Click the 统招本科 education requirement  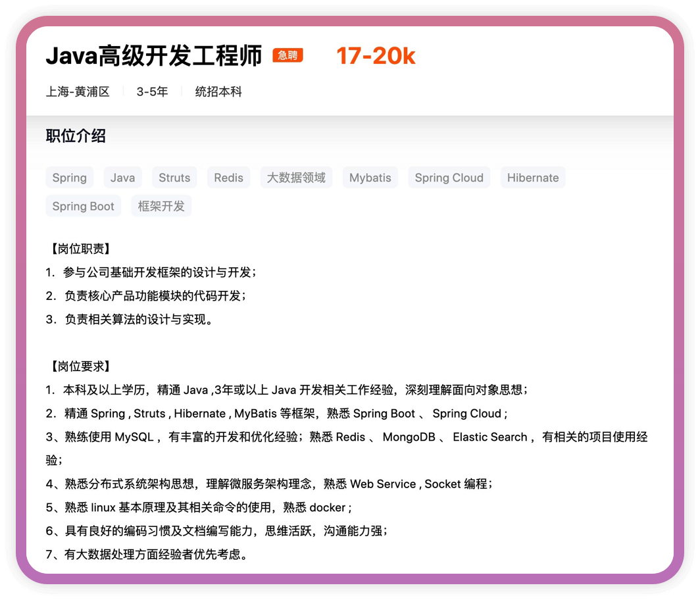click(x=218, y=91)
